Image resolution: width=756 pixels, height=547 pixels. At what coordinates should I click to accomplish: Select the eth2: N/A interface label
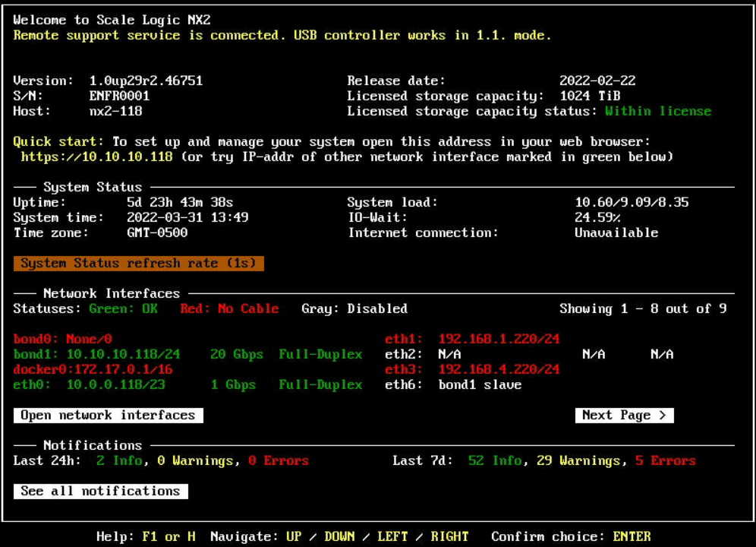[423, 354]
